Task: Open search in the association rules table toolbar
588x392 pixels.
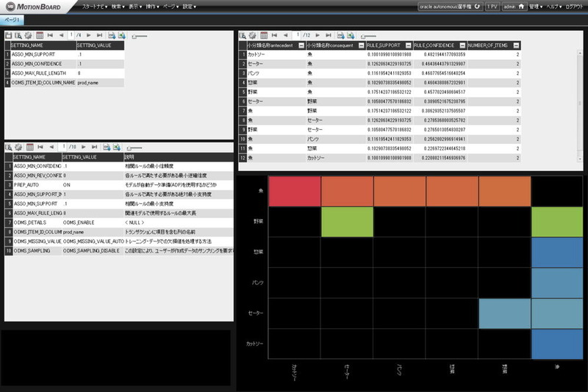Action: click(x=243, y=35)
